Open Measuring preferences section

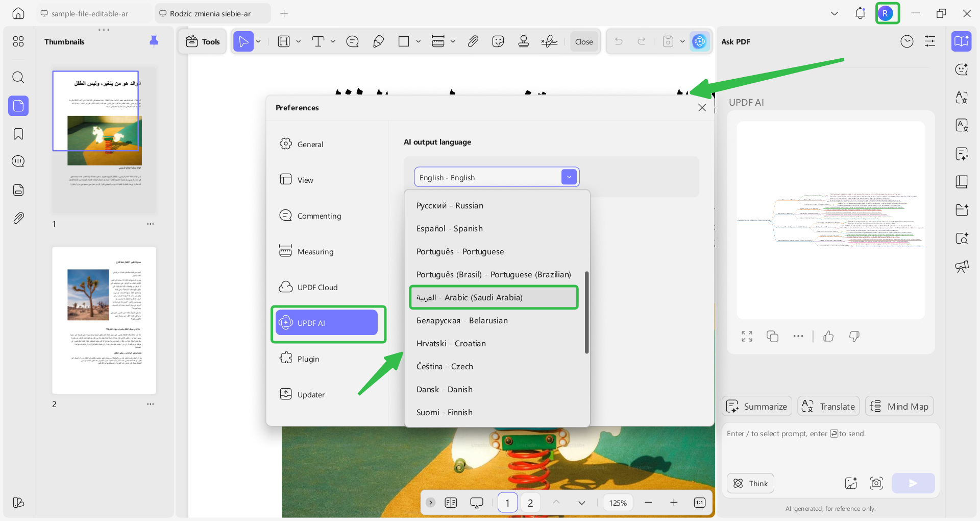327,251
